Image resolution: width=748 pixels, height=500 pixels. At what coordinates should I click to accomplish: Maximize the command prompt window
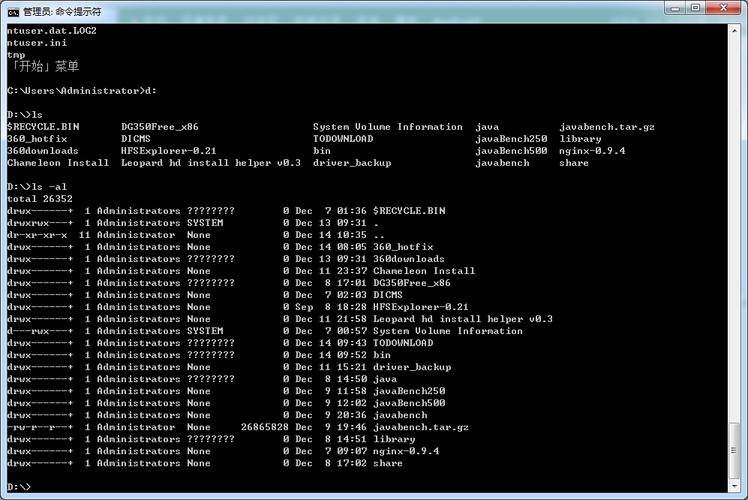pyautogui.click(x=696, y=8)
